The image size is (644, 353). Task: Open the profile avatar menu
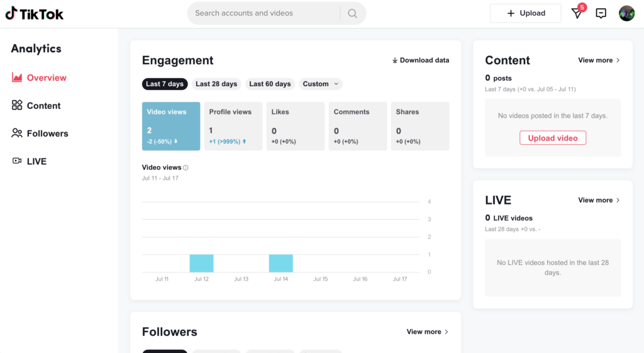pyautogui.click(x=626, y=13)
